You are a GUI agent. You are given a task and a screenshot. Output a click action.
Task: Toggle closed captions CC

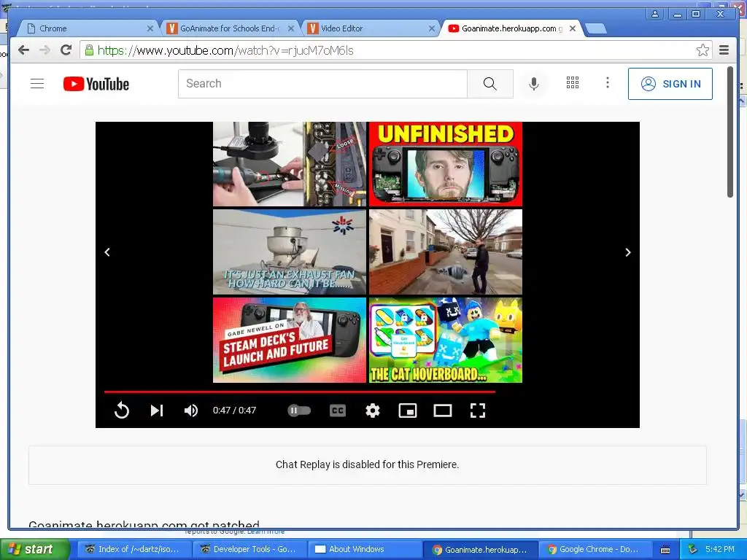click(338, 410)
